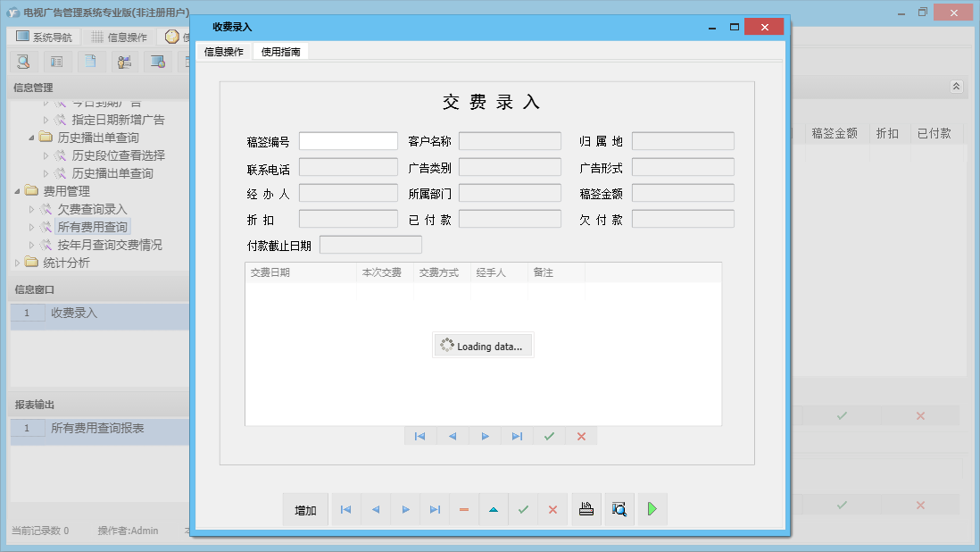Open print preview in the dialog toolbar
Viewport: 980px width, 552px height.
[619, 509]
